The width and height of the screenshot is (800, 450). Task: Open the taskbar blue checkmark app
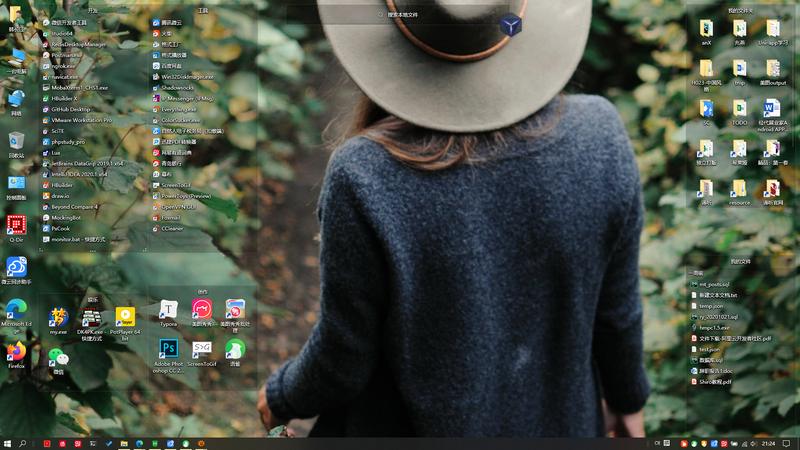109,444
